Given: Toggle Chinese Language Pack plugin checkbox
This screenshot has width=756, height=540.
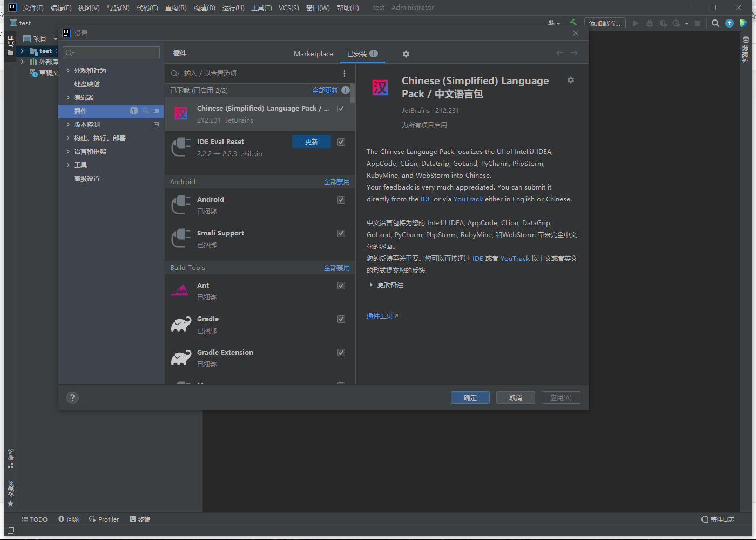Looking at the screenshot, I should 341,109.
